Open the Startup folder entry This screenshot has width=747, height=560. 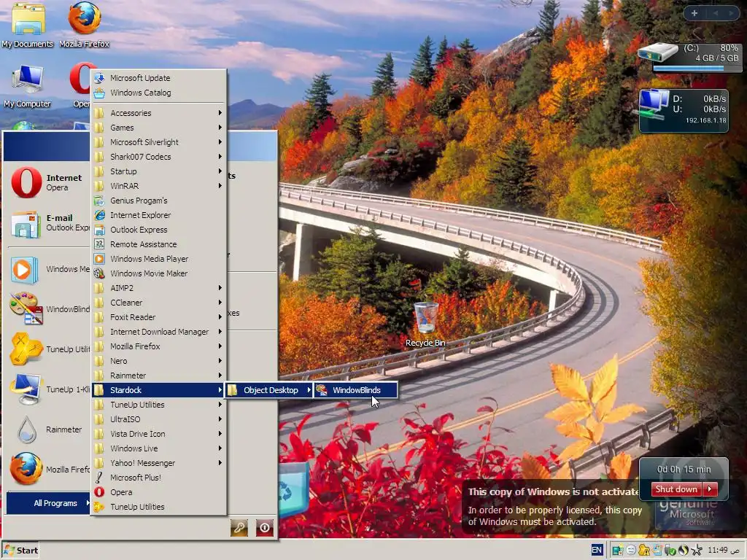pyautogui.click(x=158, y=171)
